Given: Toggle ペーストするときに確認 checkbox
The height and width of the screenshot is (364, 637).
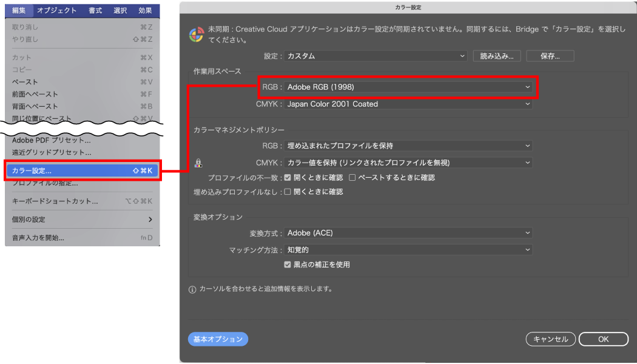Looking at the screenshot, I should (352, 178).
